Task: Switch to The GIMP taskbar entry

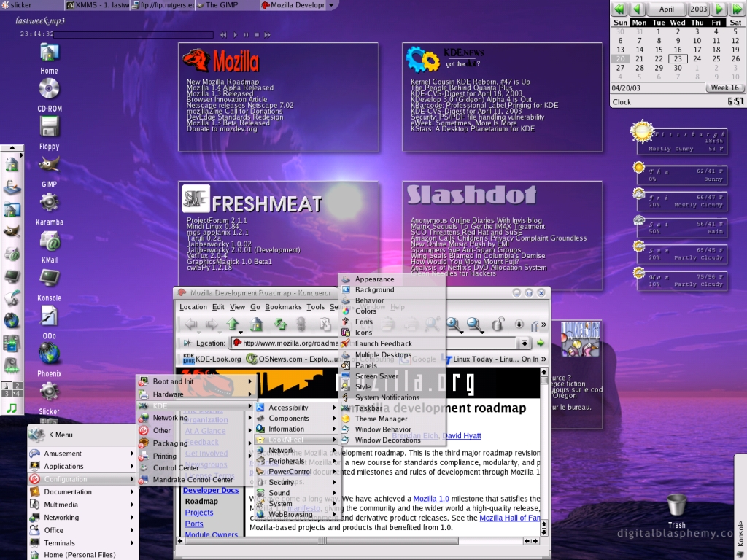Action: pyautogui.click(x=226, y=5)
